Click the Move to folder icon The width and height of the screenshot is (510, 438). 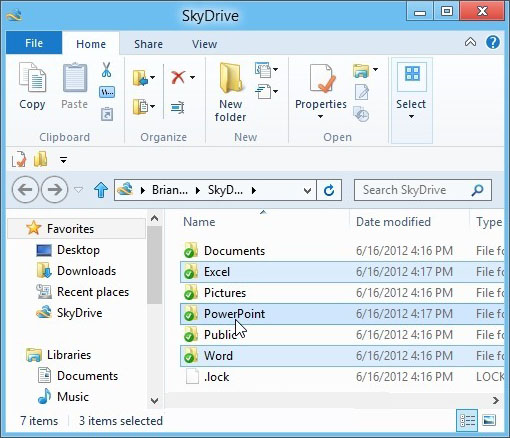140,78
